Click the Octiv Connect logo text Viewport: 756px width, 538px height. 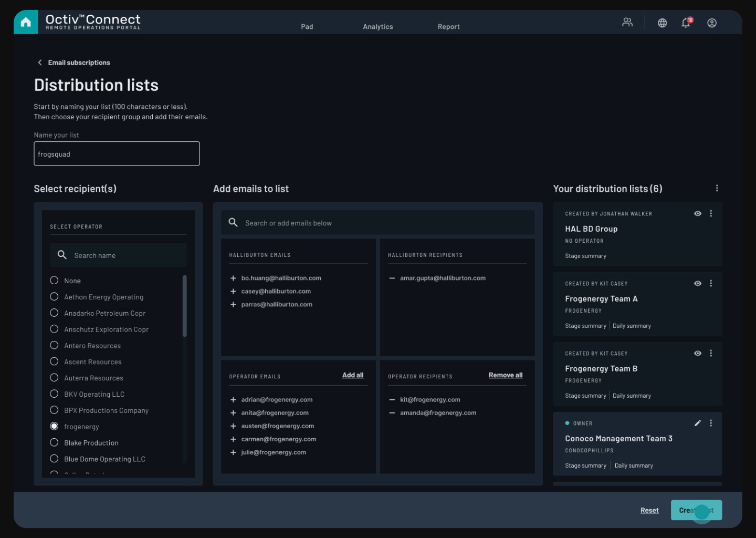click(x=93, y=22)
